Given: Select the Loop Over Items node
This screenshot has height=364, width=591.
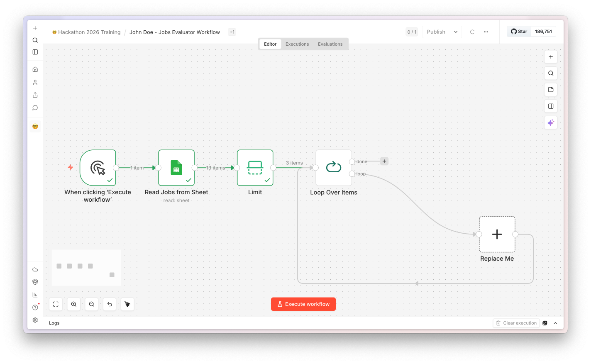Looking at the screenshot, I should pyautogui.click(x=334, y=168).
